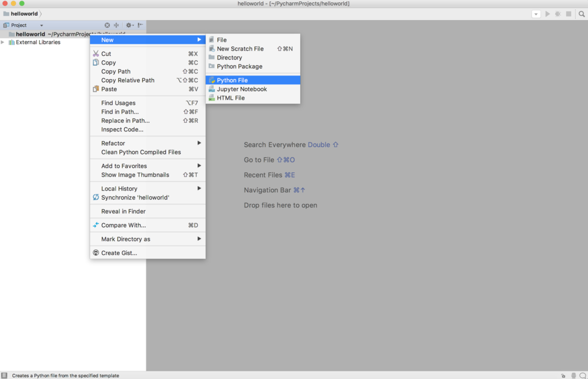The width and height of the screenshot is (588, 379).
Task: Click the scroll from source target icon
Action: (x=107, y=25)
